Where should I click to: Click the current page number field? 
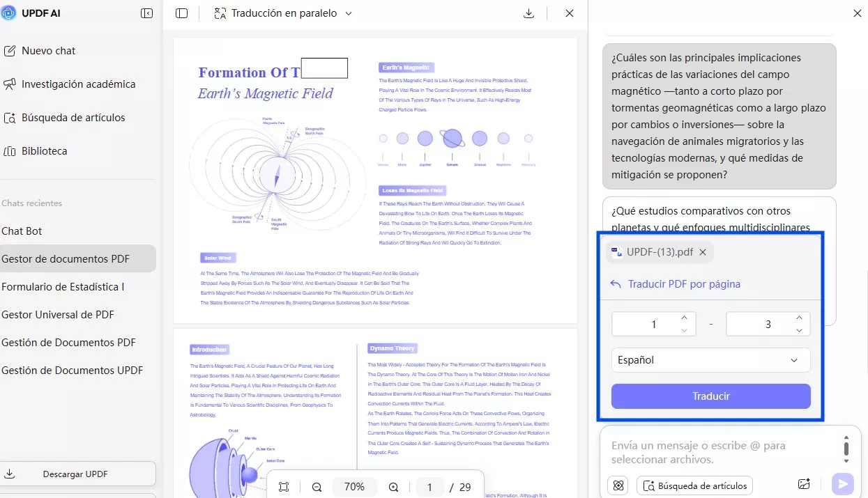click(429, 487)
